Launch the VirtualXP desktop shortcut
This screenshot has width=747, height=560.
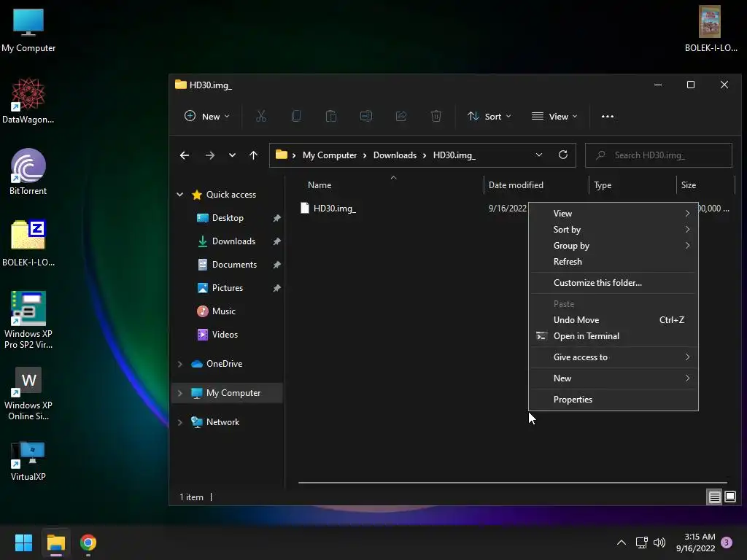(28, 462)
